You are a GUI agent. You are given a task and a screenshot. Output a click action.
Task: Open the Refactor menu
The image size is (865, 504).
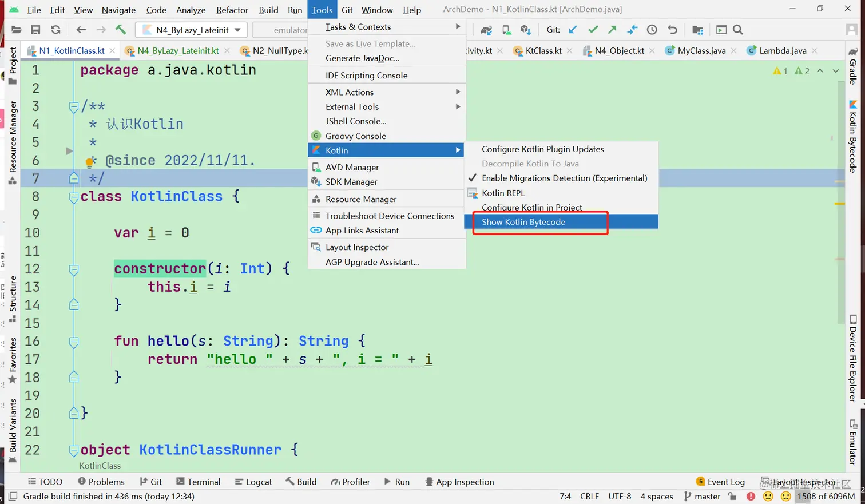[232, 10]
